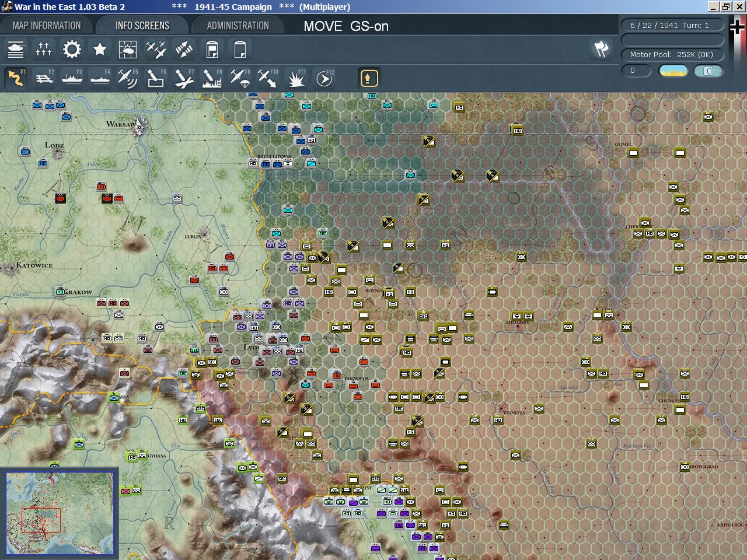
Task: Select Air Transport mode (F9)
Action: [240, 78]
